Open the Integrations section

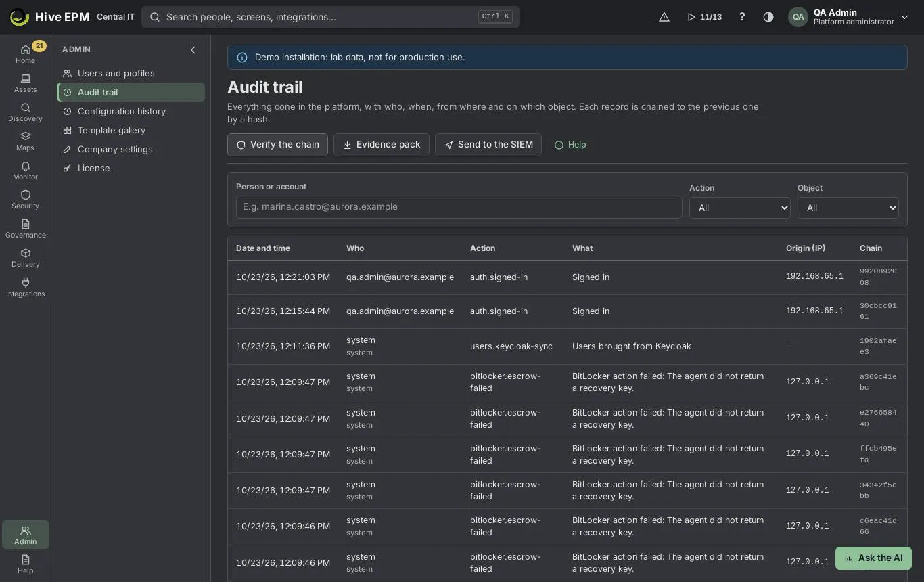point(25,288)
